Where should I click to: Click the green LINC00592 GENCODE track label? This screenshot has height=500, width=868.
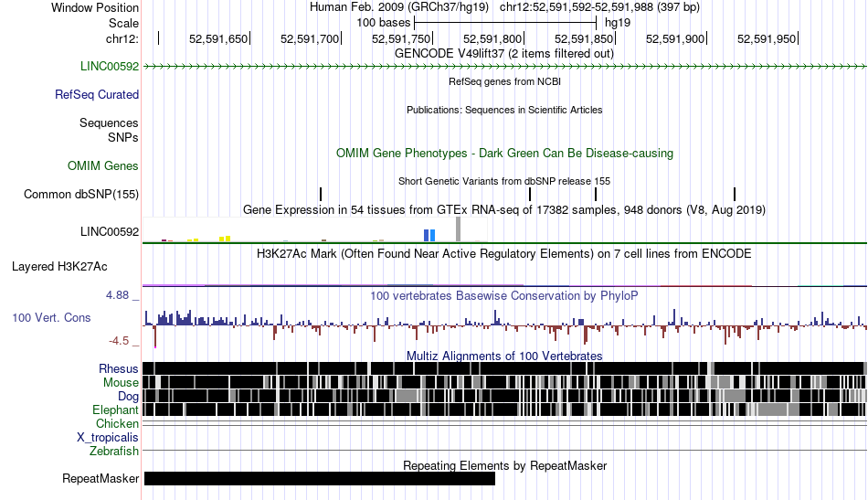point(109,66)
